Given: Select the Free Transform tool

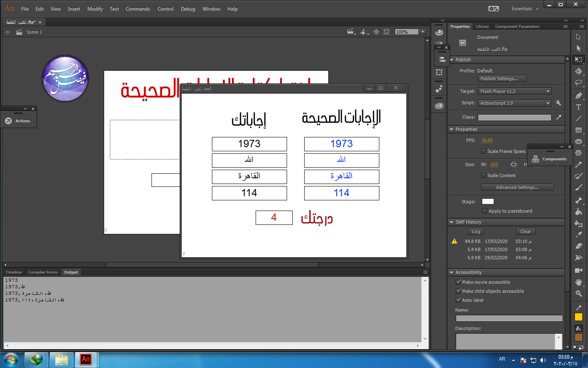Looking at the screenshot, I should tap(579, 60).
